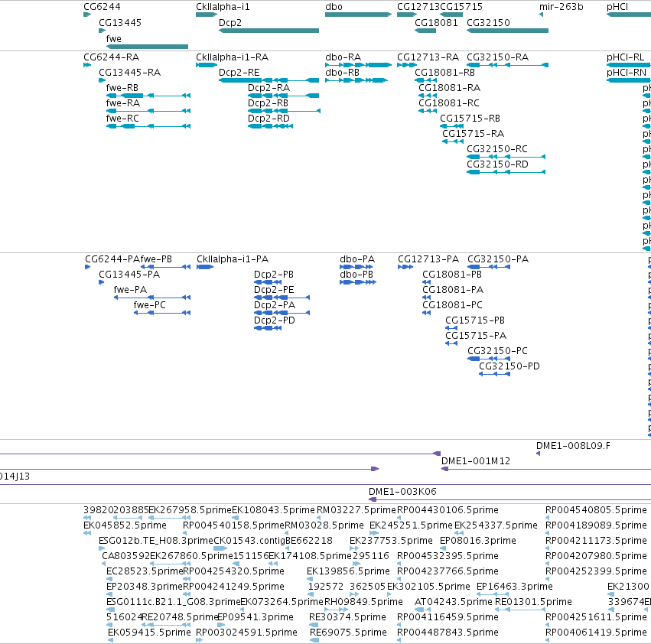The width and height of the screenshot is (651, 644).
Task: Select the 'fwe-PC' protein label
Action: click(x=149, y=306)
